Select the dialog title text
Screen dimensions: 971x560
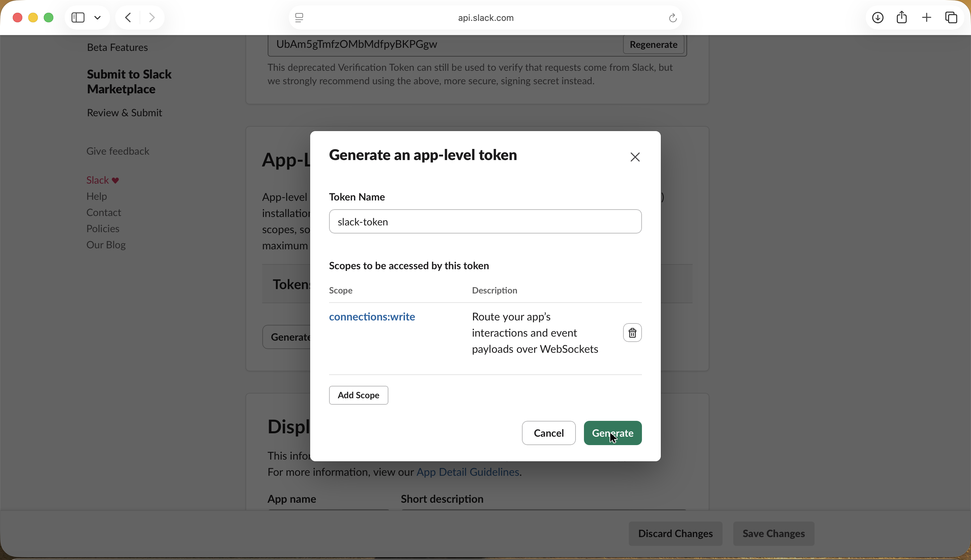tap(423, 155)
